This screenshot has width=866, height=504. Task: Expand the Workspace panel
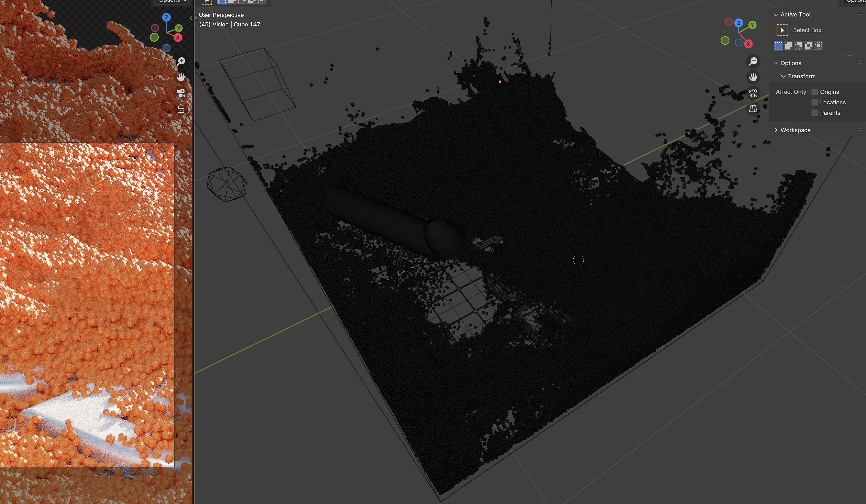[776, 130]
